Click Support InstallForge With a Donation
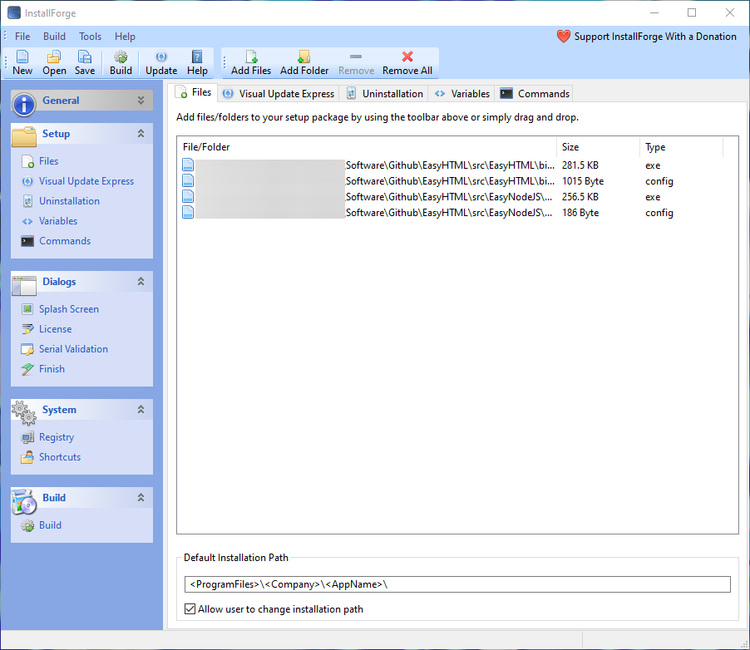Image resolution: width=750 pixels, height=650 pixels. coord(655,36)
